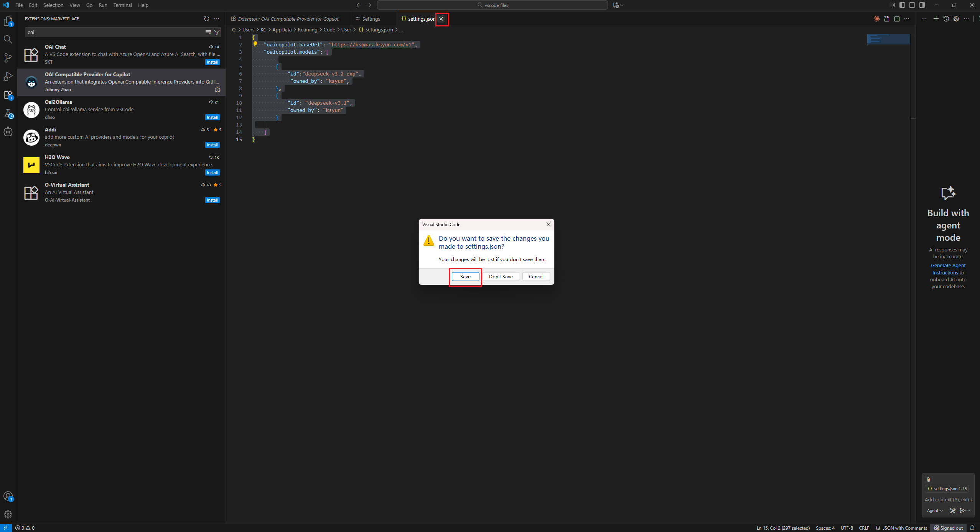Toggle the primary side bar layout button
The width and height of the screenshot is (980, 532).
coord(902,5)
